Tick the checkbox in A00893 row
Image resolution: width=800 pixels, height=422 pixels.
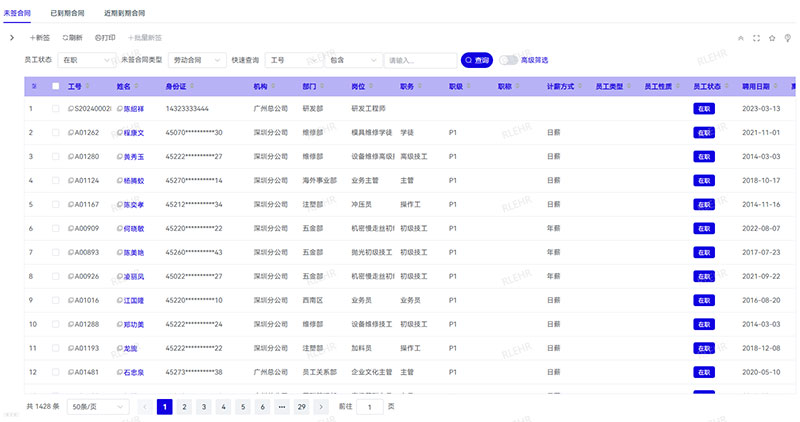click(x=56, y=253)
